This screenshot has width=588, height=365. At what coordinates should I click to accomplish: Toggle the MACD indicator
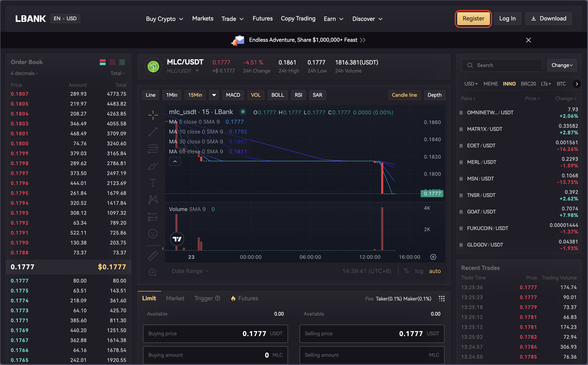[233, 95]
